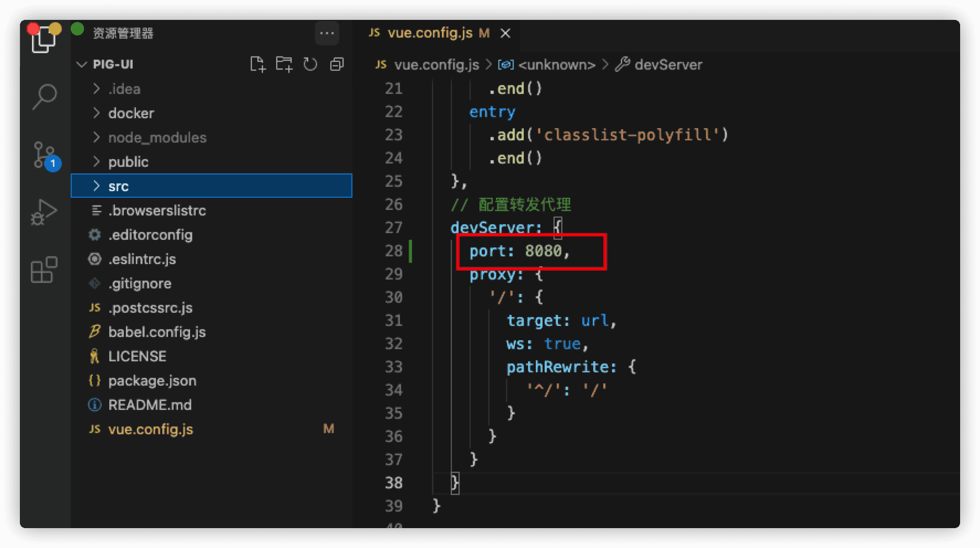Close the vue.config.js tab

505,34
